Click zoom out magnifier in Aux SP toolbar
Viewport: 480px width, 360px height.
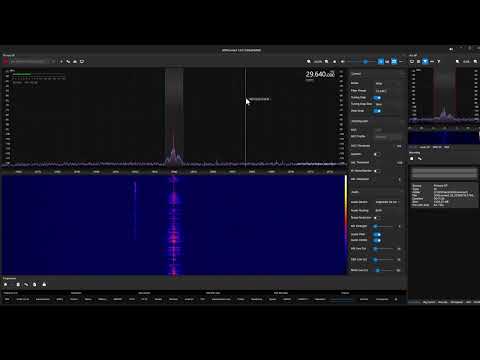458,62
